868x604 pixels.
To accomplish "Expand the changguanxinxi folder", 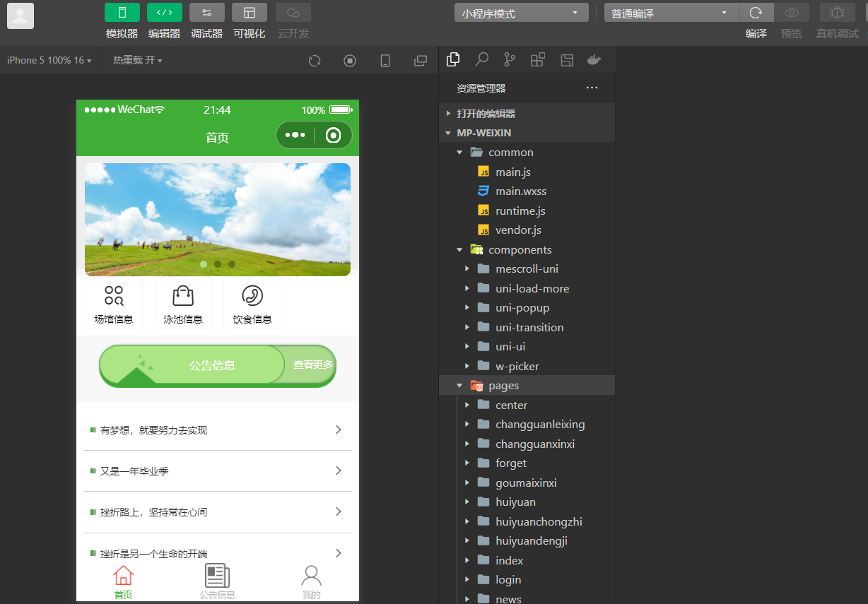I will point(527,444).
